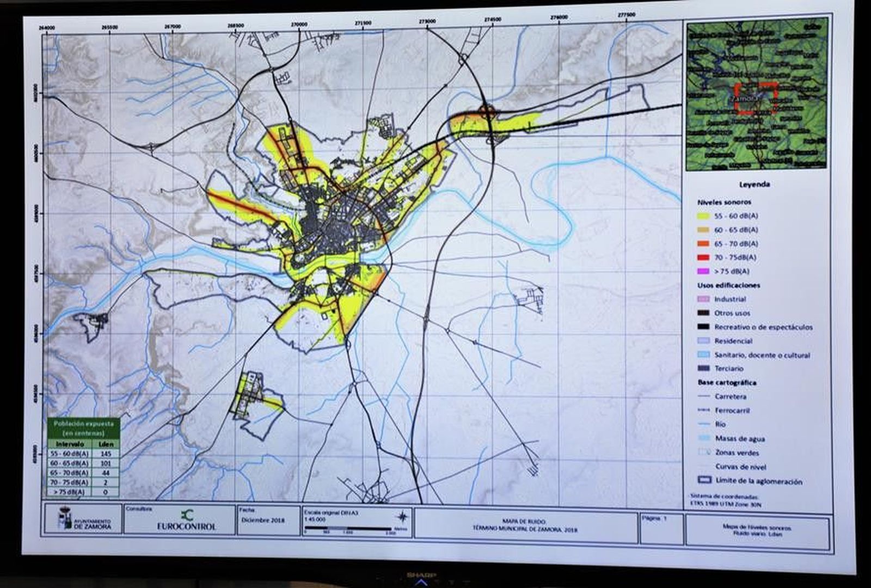Click the Población expuesta table title
This screenshot has width=871, height=588.
83,427
